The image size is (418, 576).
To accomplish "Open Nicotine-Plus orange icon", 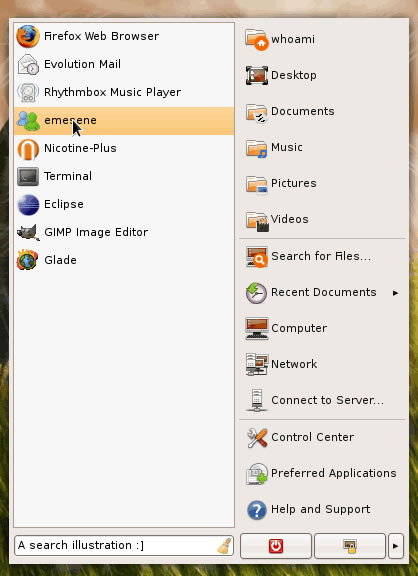I will (x=28, y=149).
